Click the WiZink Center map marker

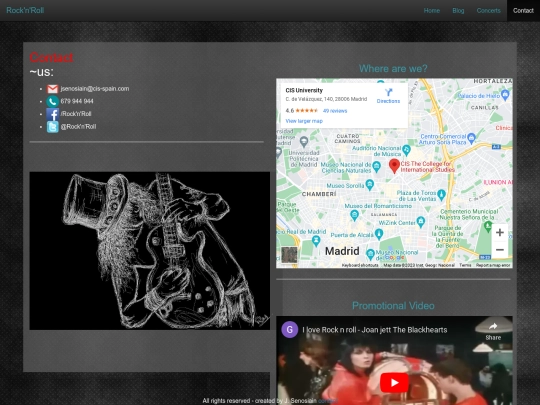420,222
